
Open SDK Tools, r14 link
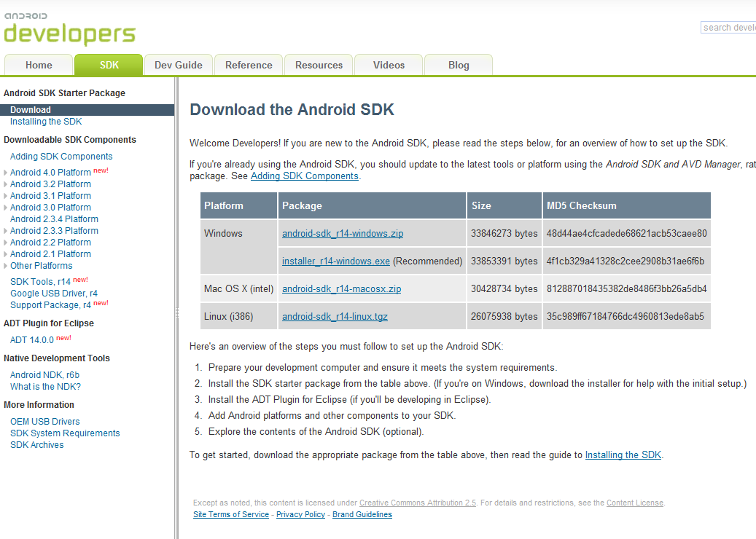41,282
